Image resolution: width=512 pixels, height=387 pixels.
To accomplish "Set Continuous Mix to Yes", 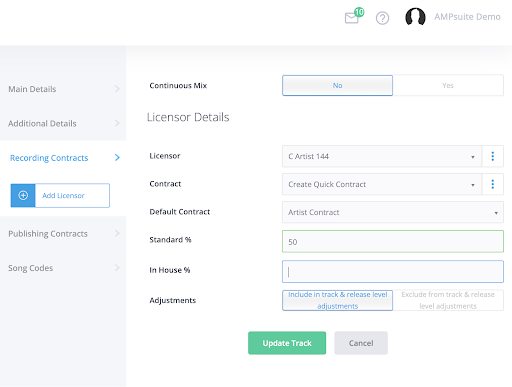I will 448,85.
